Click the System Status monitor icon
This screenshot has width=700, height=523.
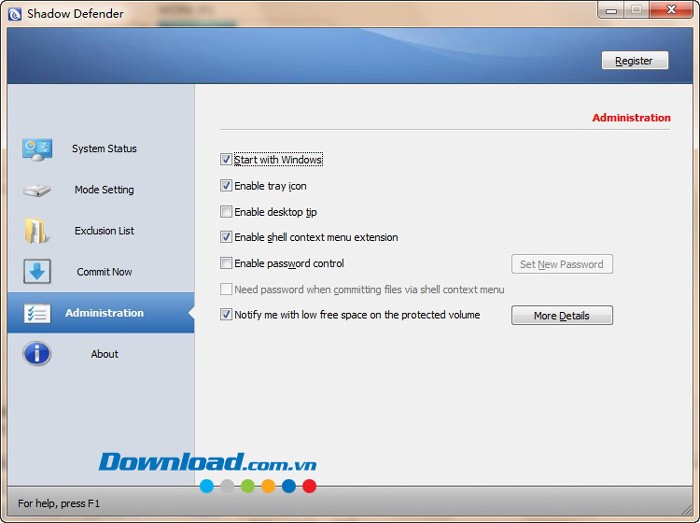[37, 149]
